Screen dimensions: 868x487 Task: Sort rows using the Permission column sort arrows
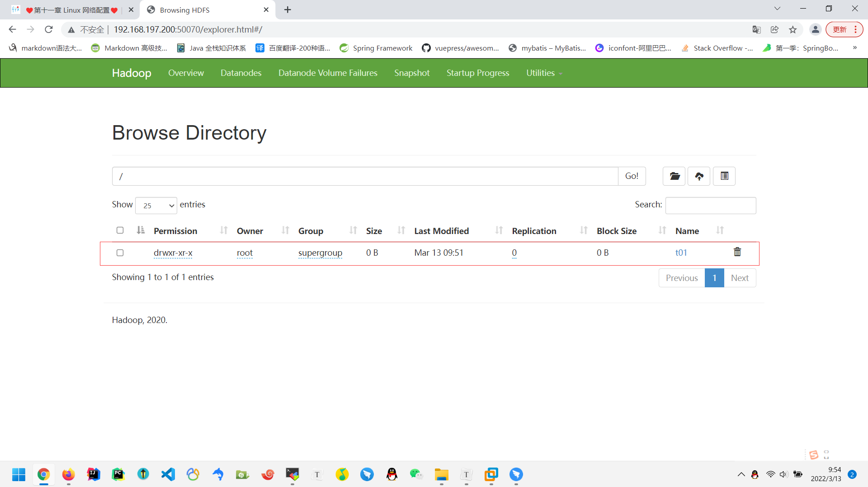pos(224,230)
